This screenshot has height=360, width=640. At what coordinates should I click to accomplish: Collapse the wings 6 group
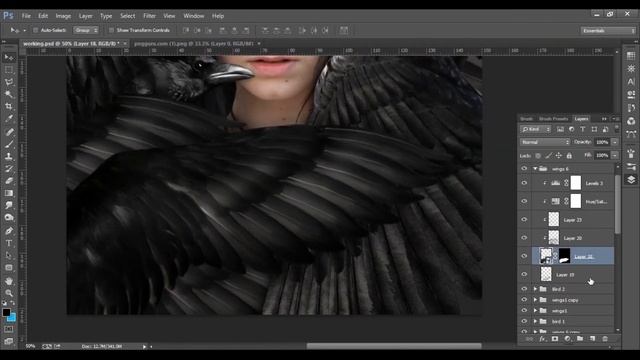(x=535, y=169)
